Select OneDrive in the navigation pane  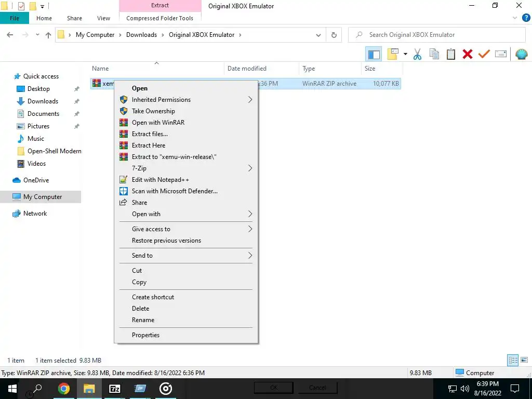tap(36, 180)
